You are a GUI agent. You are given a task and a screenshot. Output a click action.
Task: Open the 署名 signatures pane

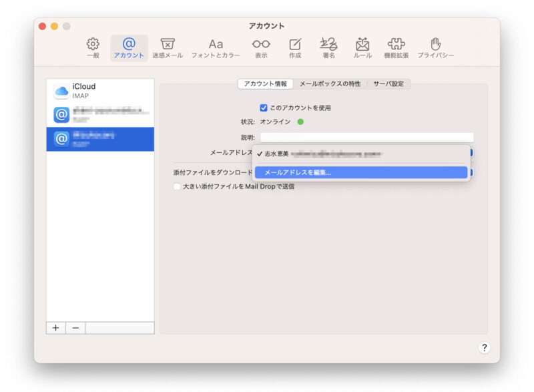[x=328, y=48]
